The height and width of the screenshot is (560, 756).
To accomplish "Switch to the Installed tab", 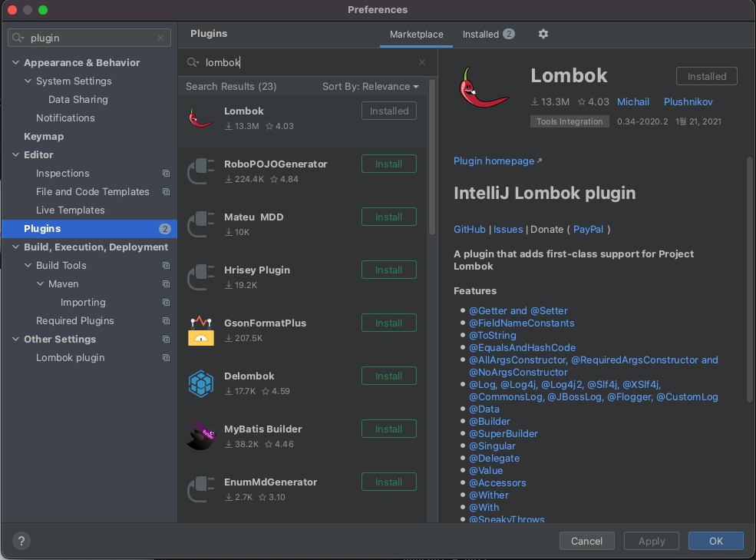I will pyautogui.click(x=488, y=35).
